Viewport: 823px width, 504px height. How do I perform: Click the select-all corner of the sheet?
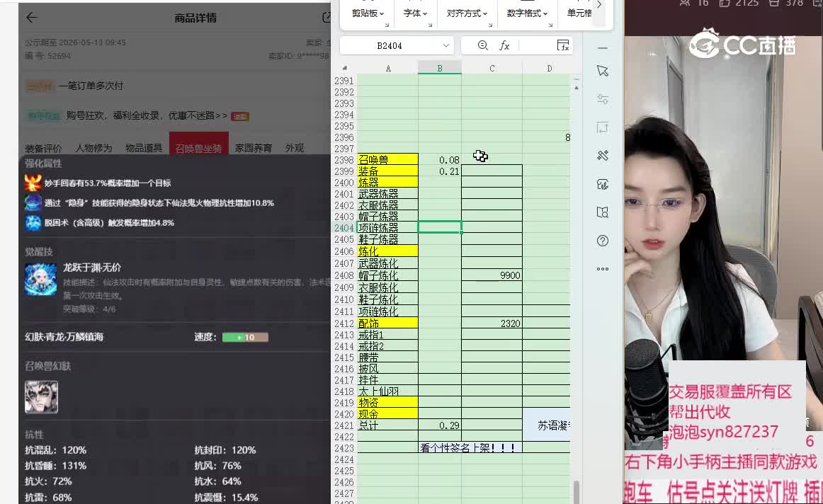(345, 68)
